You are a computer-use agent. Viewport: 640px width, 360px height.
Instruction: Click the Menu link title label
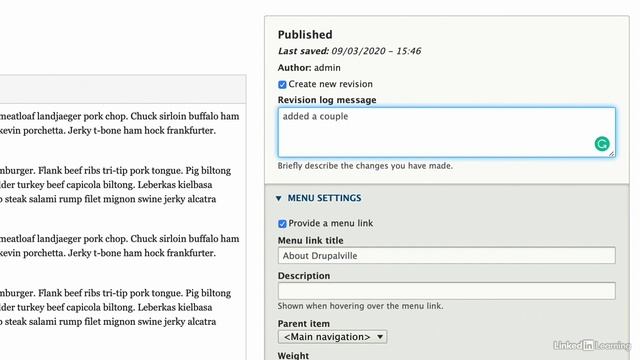[x=311, y=240]
